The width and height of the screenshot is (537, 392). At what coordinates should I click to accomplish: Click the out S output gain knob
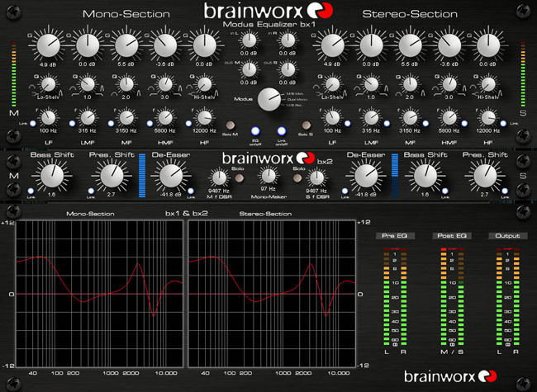[288, 70]
